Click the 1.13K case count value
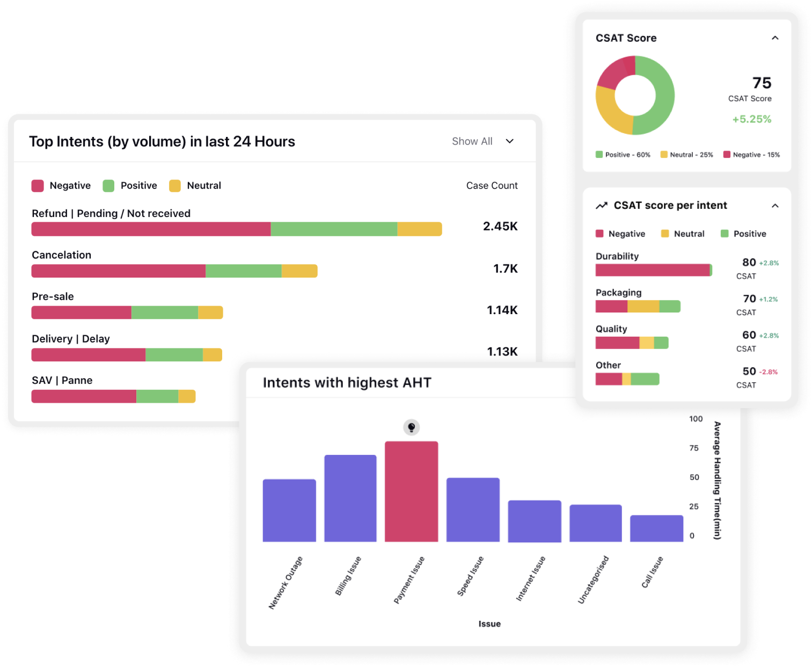Image resolution: width=812 pixels, height=668 pixels. tap(502, 352)
